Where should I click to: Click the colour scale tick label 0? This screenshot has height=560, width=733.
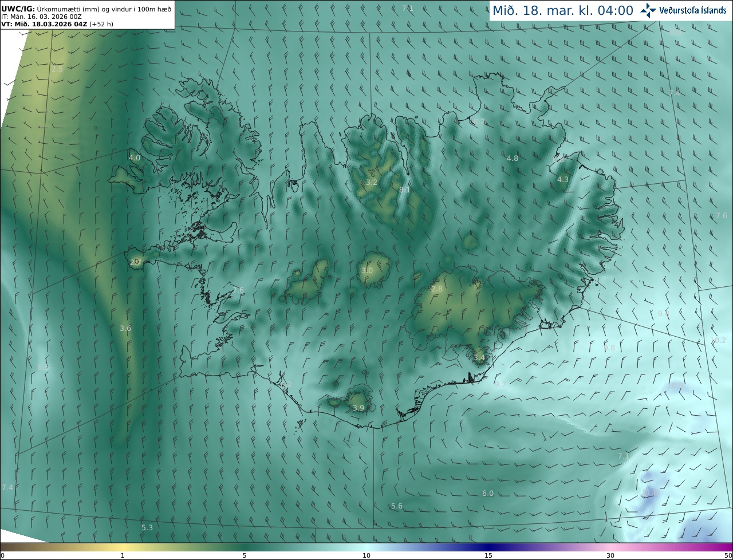pyautogui.click(x=2, y=555)
